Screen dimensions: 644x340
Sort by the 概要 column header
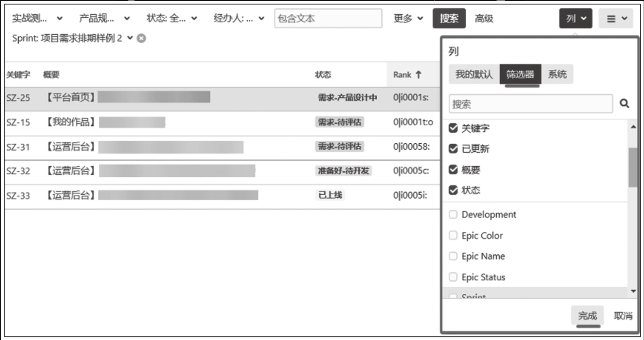coord(51,75)
